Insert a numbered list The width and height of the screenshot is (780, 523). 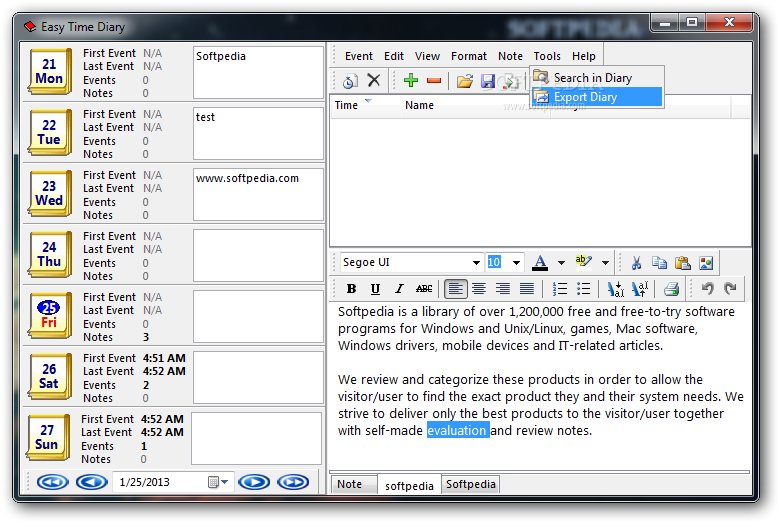coord(560,289)
